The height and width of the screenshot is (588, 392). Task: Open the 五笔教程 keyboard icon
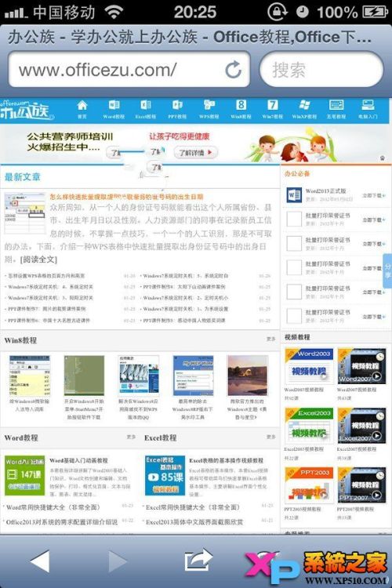[x=336, y=109]
